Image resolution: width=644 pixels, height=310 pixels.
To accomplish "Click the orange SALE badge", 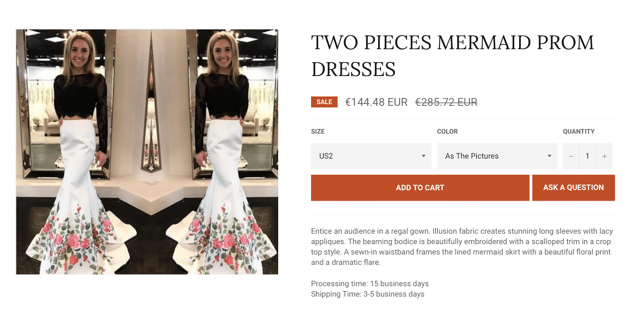I will [324, 102].
